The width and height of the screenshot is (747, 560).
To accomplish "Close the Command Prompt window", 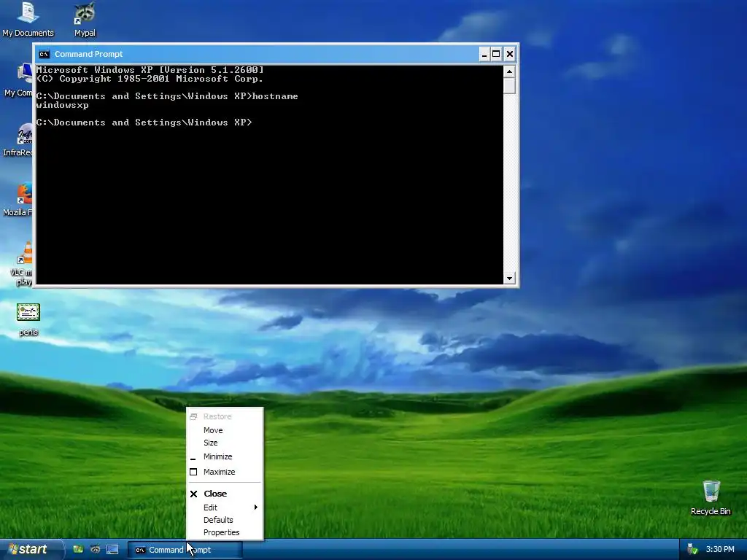I will click(x=510, y=54).
